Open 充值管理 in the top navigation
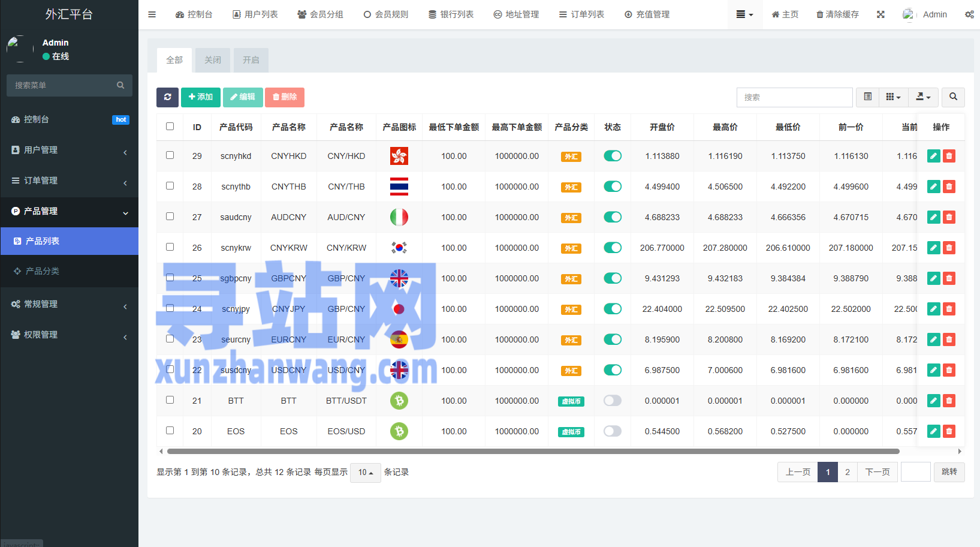Viewport: 980px width, 547px height. [647, 14]
